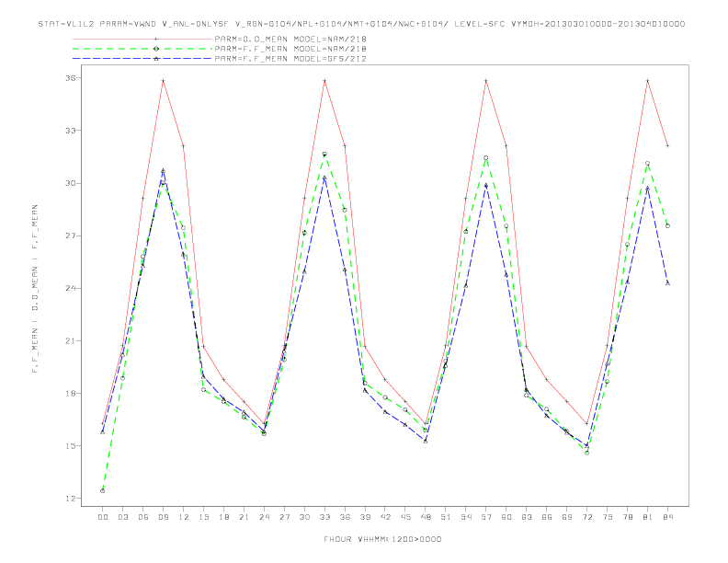This screenshot has width=728, height=563.
Task: Click x-axis tick label 33
Action: (x=324, y=517)
